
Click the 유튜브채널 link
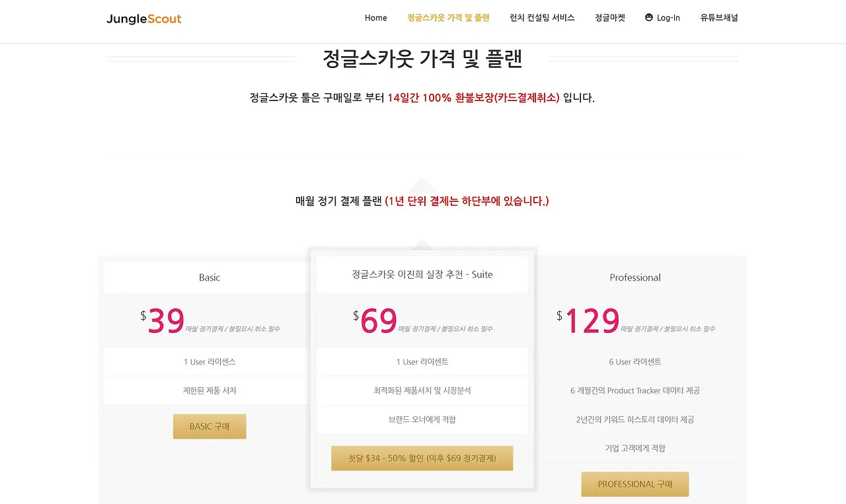point(718,18)
